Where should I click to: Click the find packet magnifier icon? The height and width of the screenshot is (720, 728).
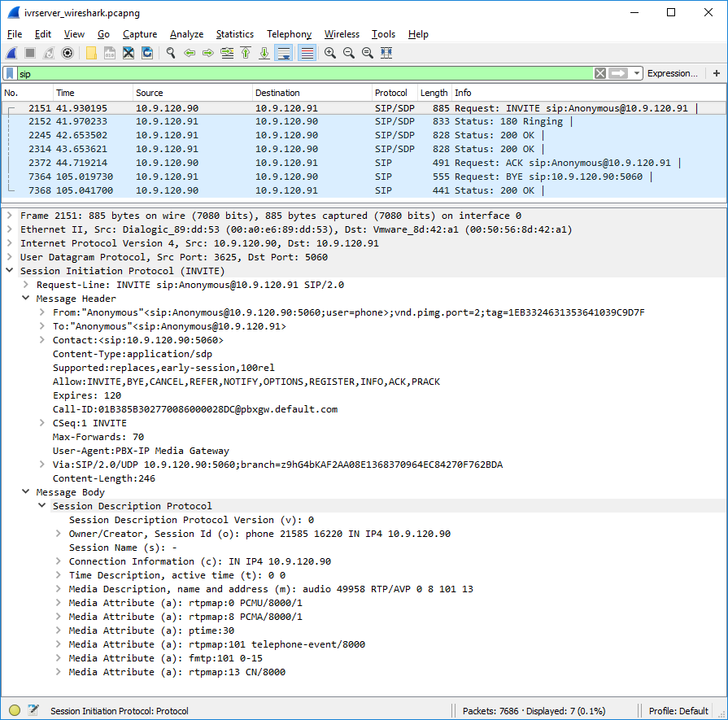coord(171,53)
